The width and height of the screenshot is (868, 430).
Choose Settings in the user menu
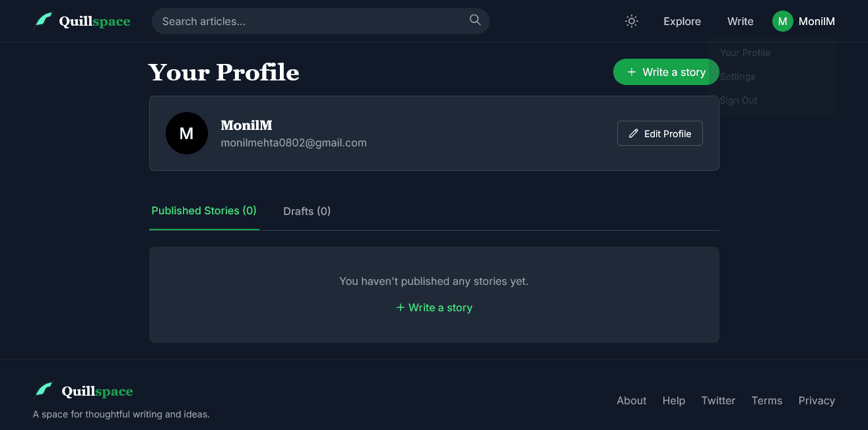(737, 77)
